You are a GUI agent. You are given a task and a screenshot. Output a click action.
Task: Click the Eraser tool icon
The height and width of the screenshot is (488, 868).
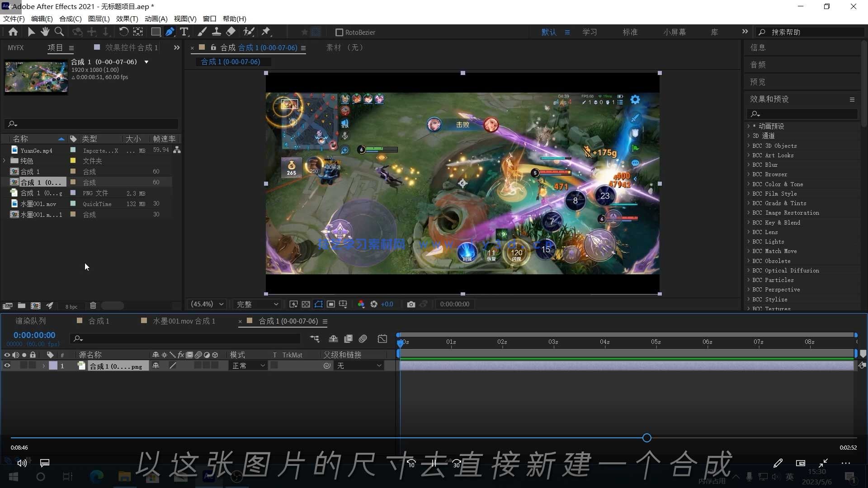[x=231, y=32]
